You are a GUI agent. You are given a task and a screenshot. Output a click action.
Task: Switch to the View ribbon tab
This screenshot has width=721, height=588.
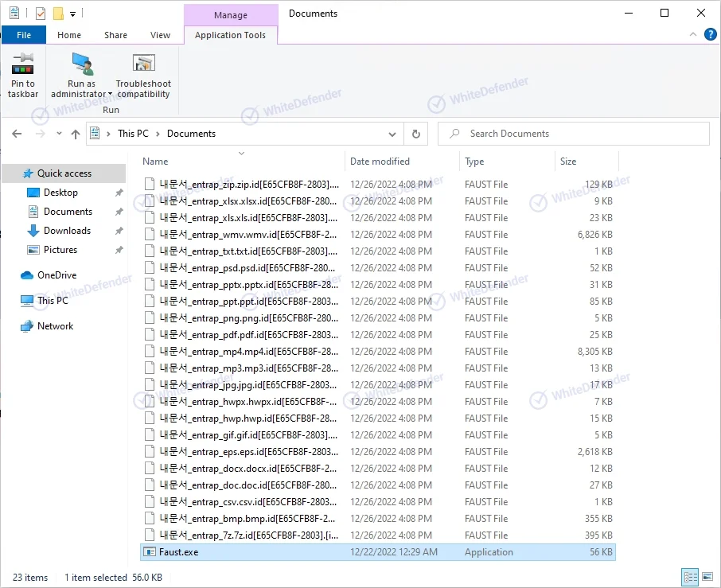coord(160,35)
